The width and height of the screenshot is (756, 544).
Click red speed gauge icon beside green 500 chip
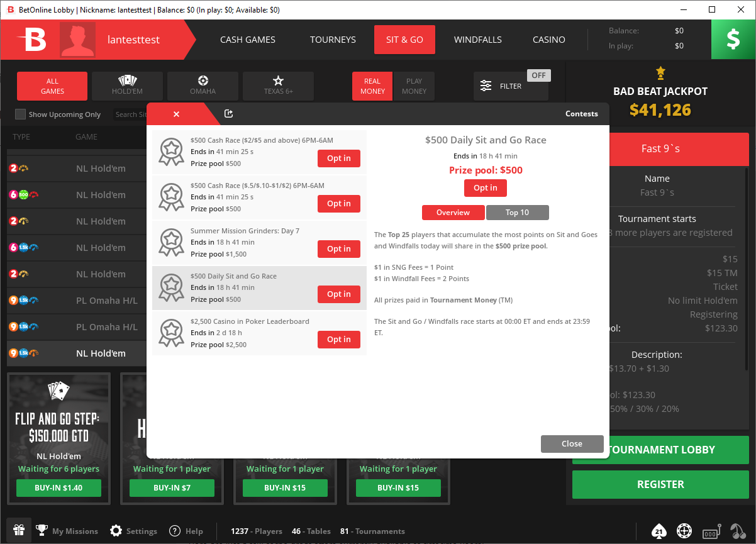[34, 195]
